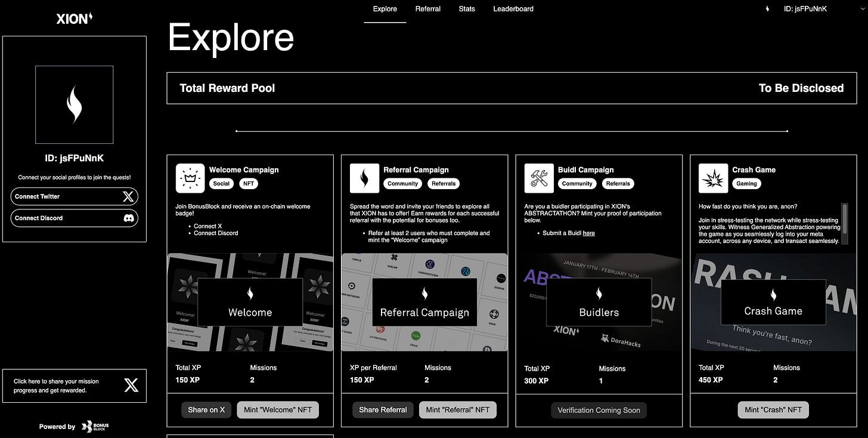Click the Social tag on Welcome Campaign
Screen dimensions: 868x438
pyautogui.click(x=221, y=184)
